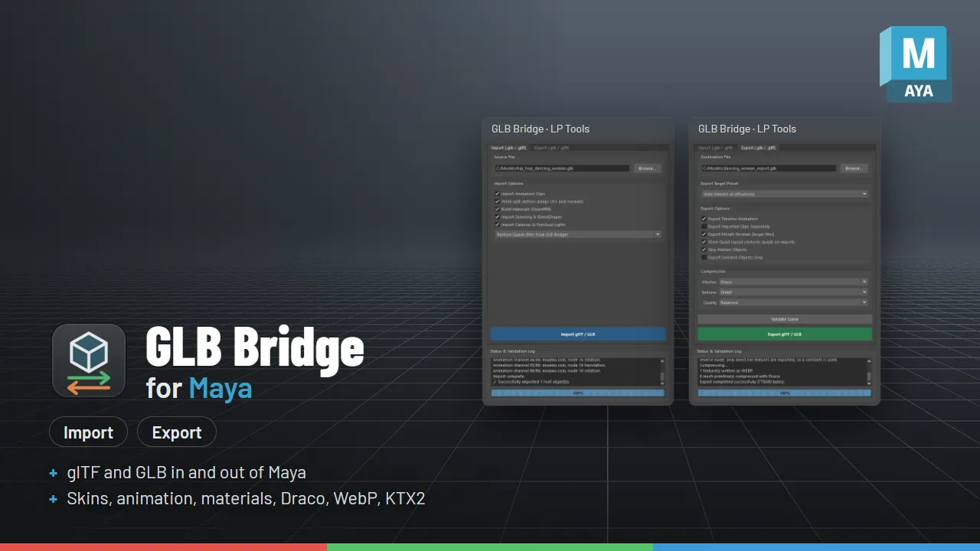This screenshot has height=551, width=980.
Task: Click the export panel 100% progress bar
Action: pyautogui.click(x=785, y=393)
